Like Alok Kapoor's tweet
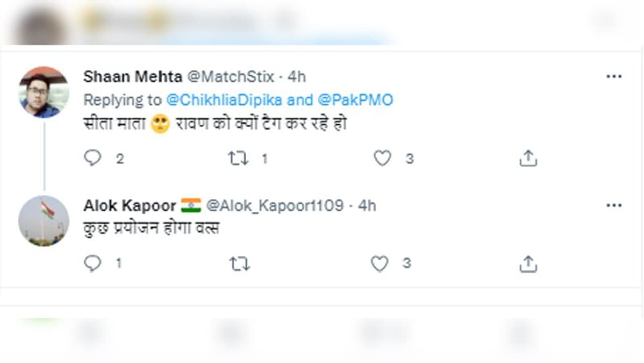 click(x=380, y=264)
